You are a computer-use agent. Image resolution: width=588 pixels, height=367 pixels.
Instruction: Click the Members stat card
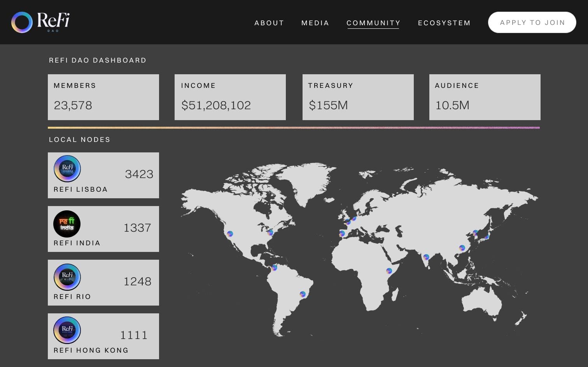tap(103, 97)
